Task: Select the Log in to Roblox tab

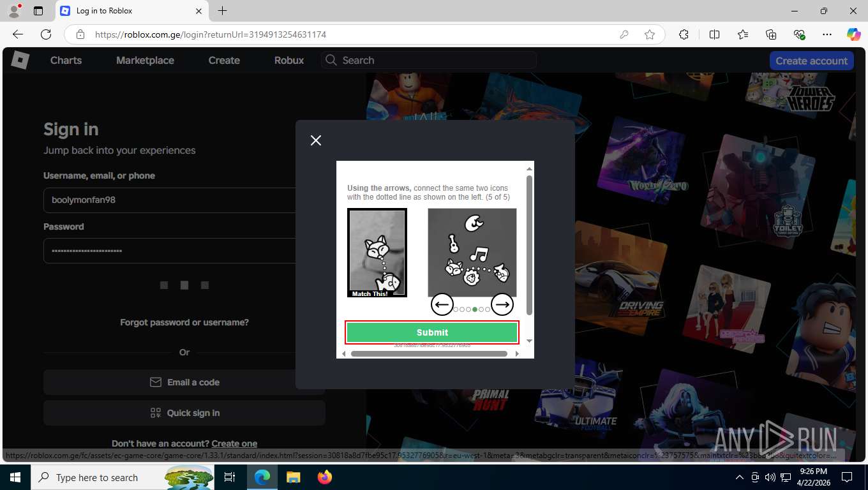Action: (x=131, y=11)
